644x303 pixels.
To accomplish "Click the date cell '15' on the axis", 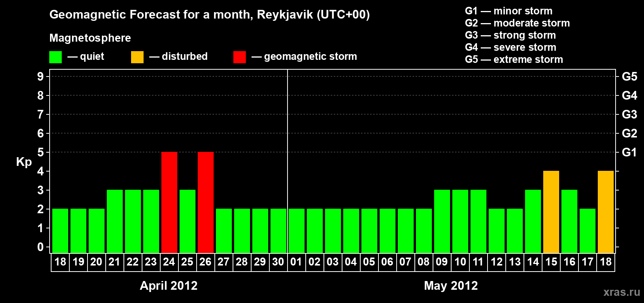I will coord(551,262).
